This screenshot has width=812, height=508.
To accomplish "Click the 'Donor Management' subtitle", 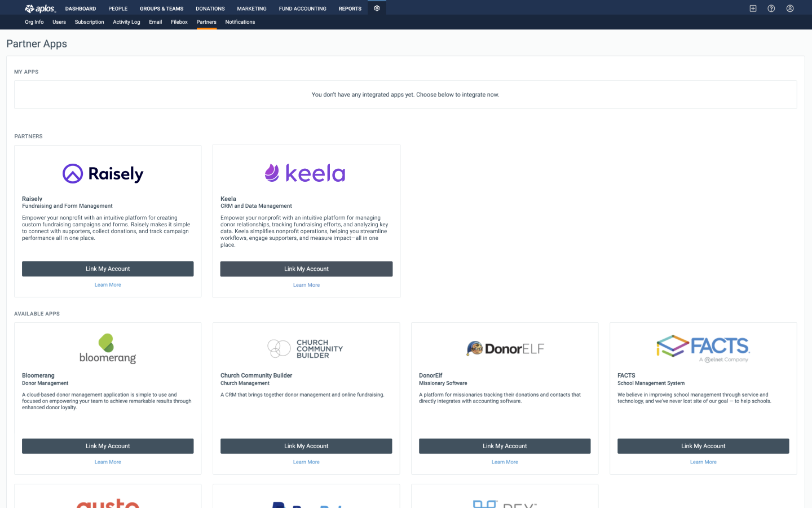I will coord(45,383).
